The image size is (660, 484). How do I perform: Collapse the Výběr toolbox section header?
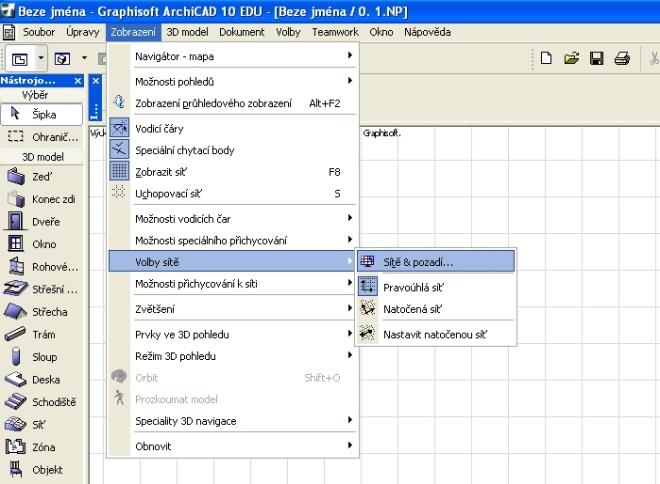pos(42,95)
